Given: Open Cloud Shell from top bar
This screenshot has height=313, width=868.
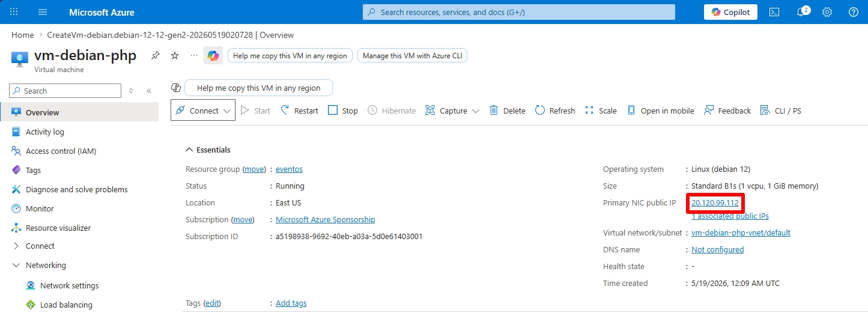Looking at the screenshot, I should point(774,12).
